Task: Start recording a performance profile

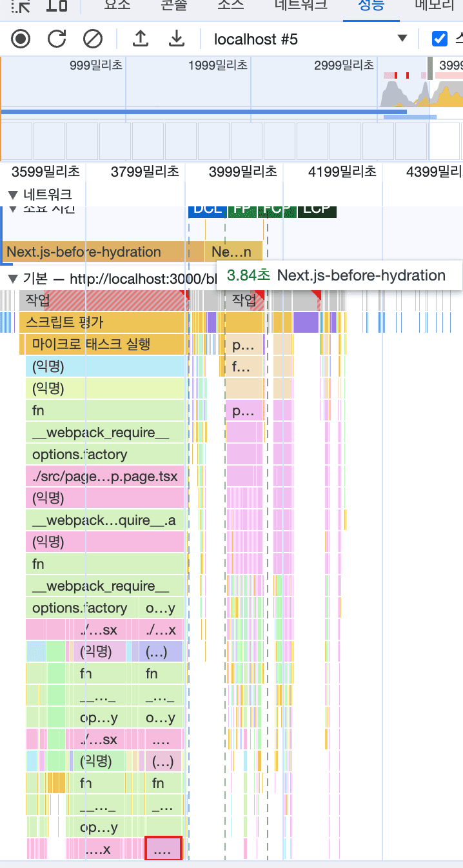Action: tap(21, 39)
